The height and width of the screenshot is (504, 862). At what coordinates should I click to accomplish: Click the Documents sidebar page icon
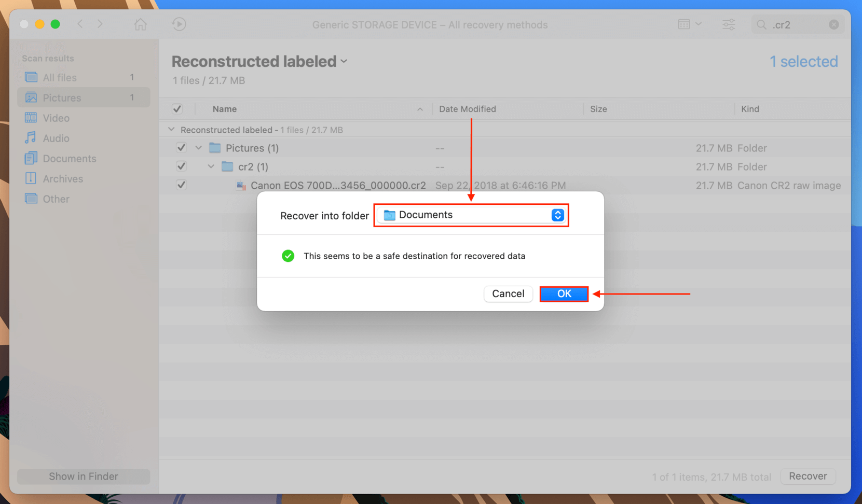pyautogui.click(x=31, y=158)
